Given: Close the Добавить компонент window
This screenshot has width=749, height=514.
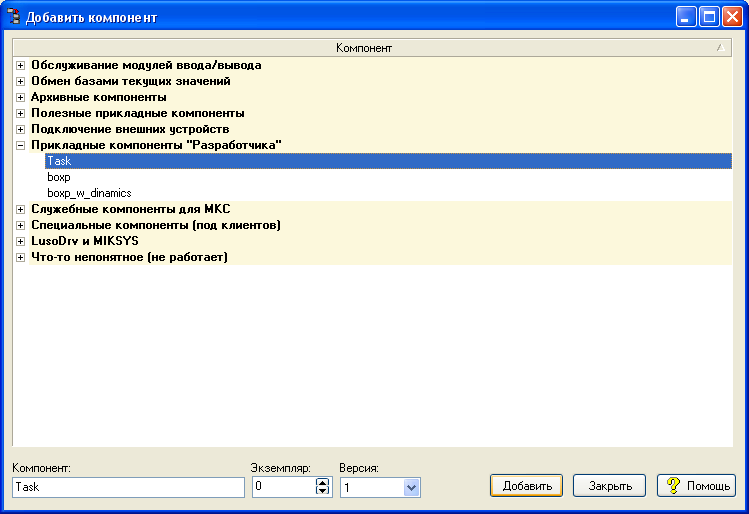Looking at the screenshot, I should [732, 17].
